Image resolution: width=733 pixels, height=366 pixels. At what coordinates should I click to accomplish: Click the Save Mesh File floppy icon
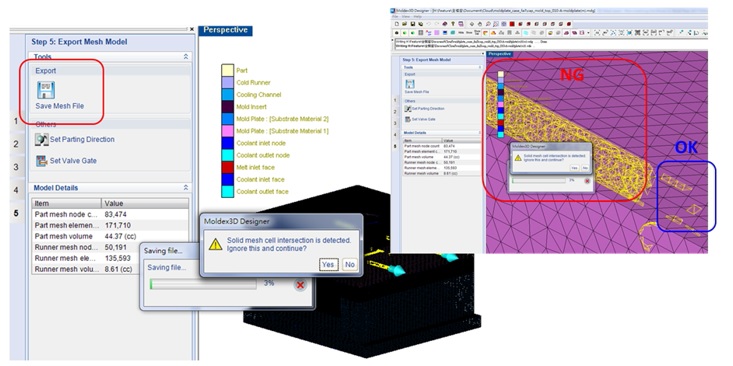tap(46, 90)
